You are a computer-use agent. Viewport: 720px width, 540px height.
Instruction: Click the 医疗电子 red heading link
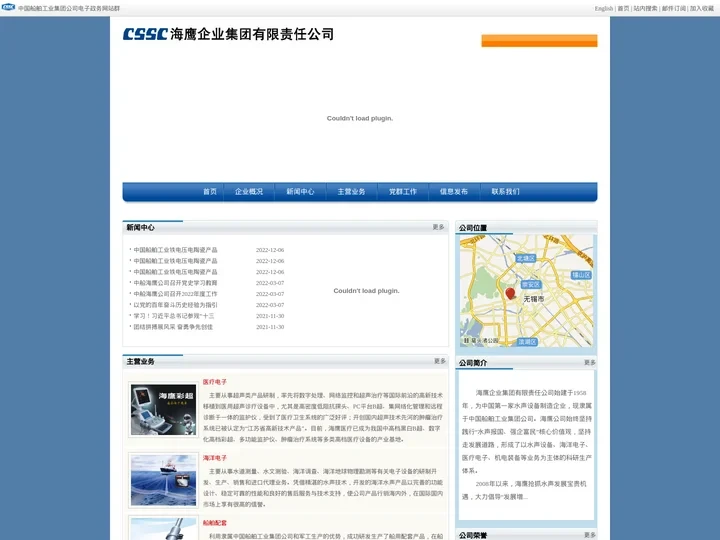tap(214, 382)
